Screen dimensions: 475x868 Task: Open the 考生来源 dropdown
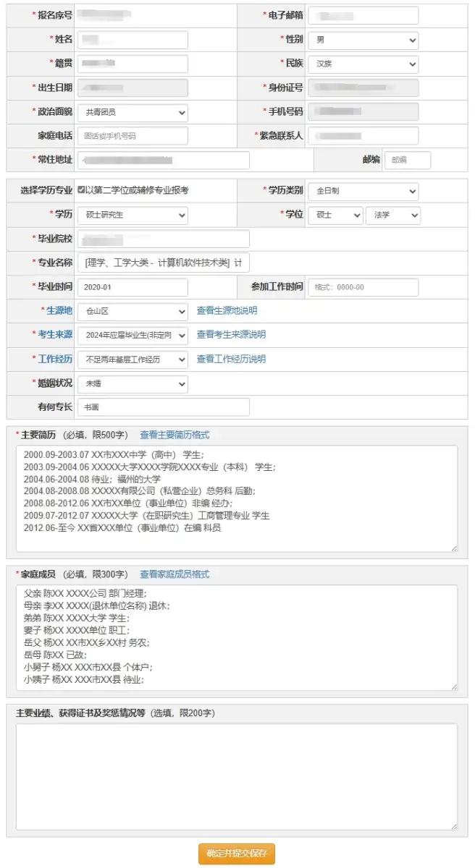tap(133, 335)
